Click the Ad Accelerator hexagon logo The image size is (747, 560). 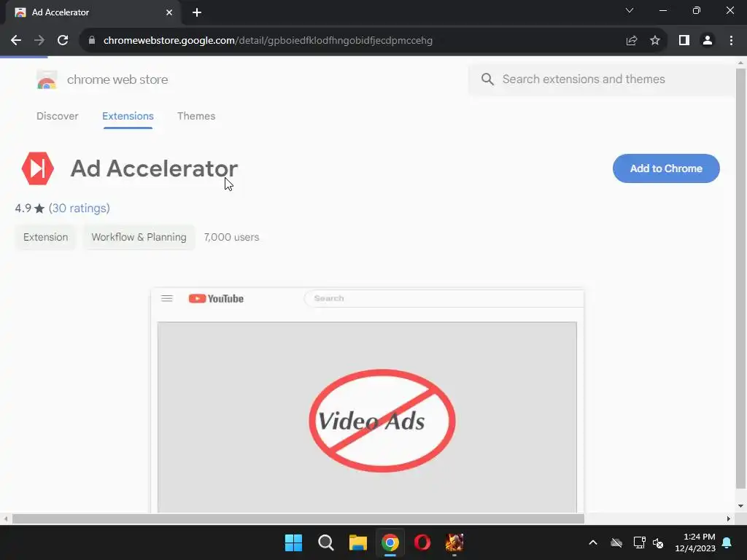(x=38, y=168)
